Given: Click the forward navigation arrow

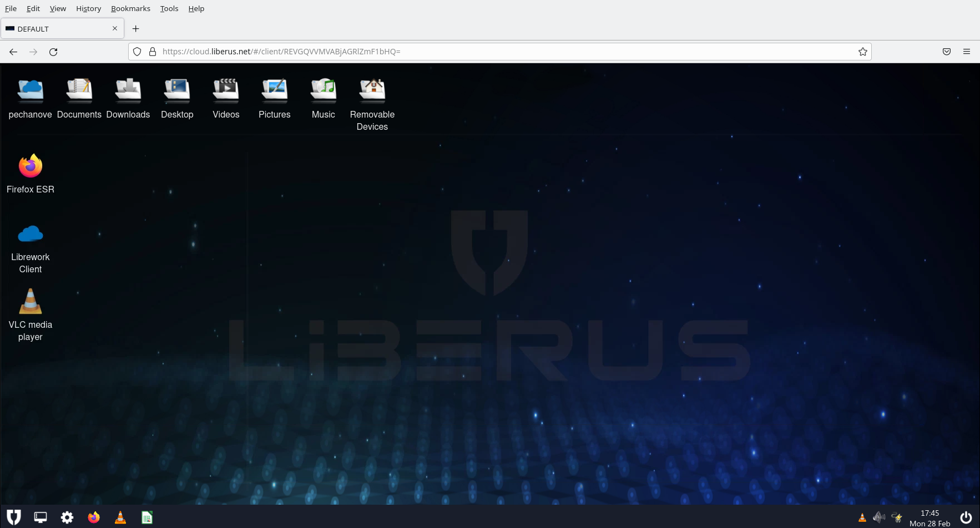Looking at the screenshot, I should 33,52.
